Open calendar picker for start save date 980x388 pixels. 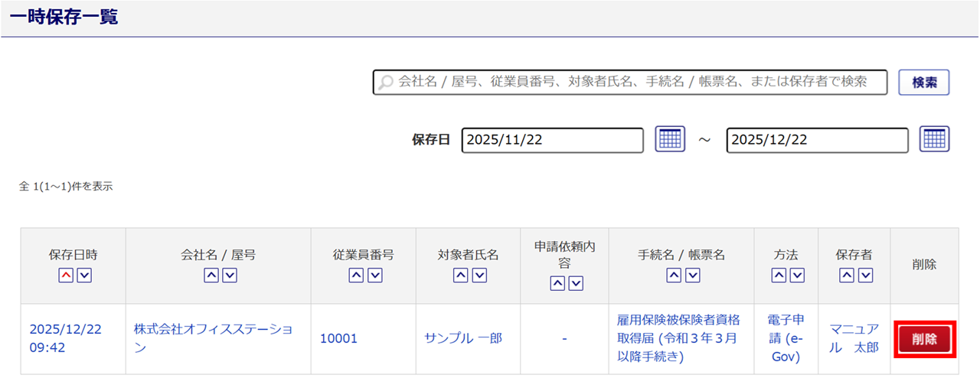point(670,139)
